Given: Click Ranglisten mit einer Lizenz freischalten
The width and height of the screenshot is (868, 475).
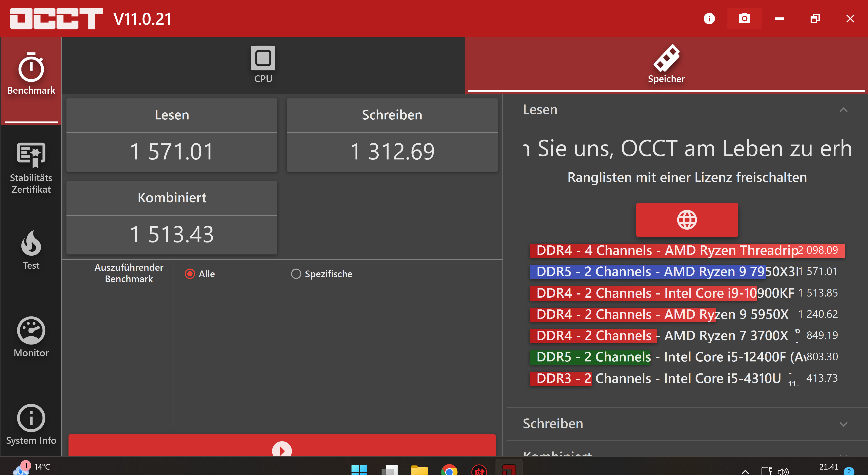Looking at the screenshot, I should click(687, 177).
